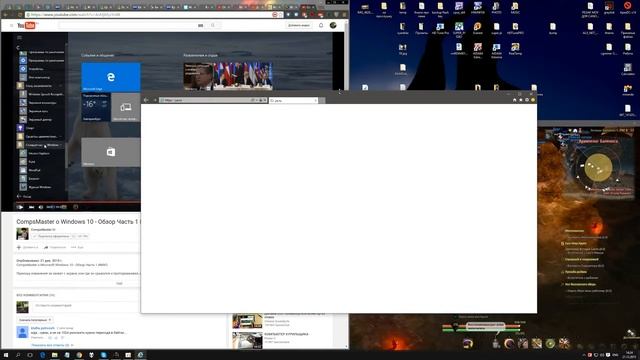Screen dimensions: 640x360
Task: Open Internet Explorer favorites star
Action: click(520, 100)
